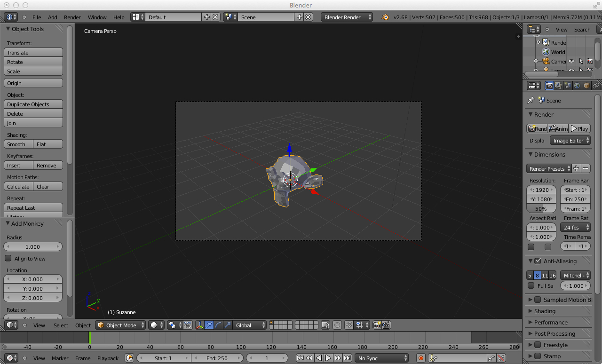602x364 pixels.
Task: Open the Marker menu in timeline
Action: (60, 358)
